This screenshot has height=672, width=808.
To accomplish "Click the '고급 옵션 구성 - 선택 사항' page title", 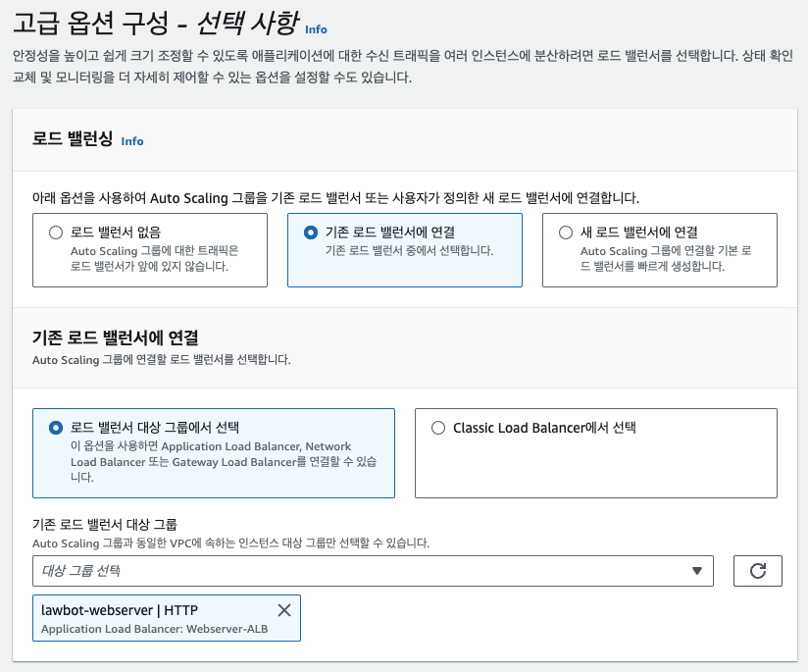I will coord(156,24).
